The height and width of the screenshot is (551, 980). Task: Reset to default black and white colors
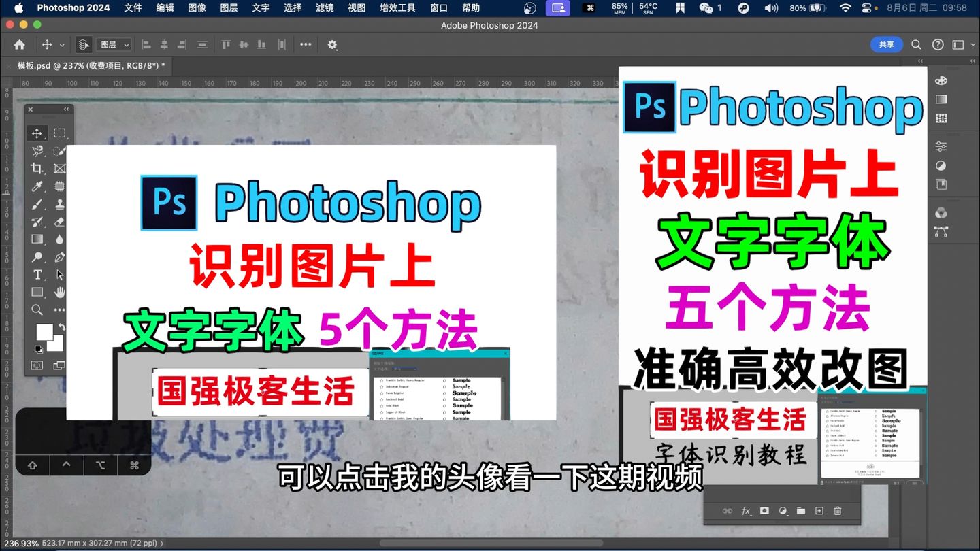coord(37,350)
